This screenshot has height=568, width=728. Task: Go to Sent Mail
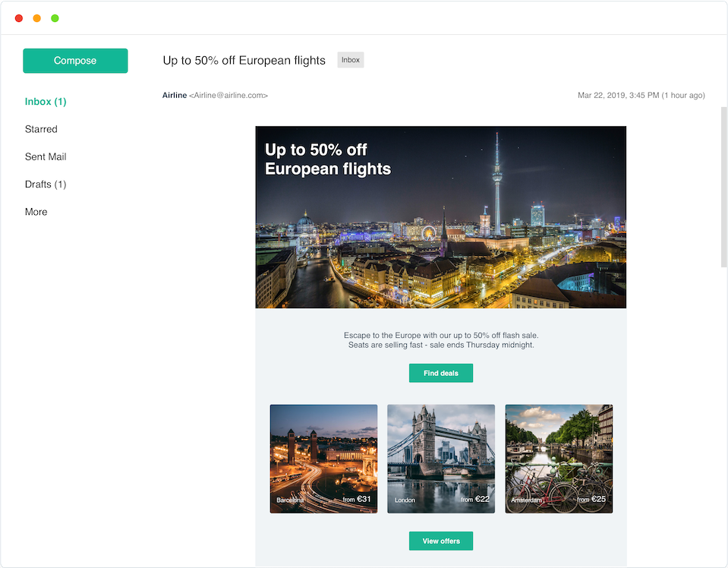[46, 156]
